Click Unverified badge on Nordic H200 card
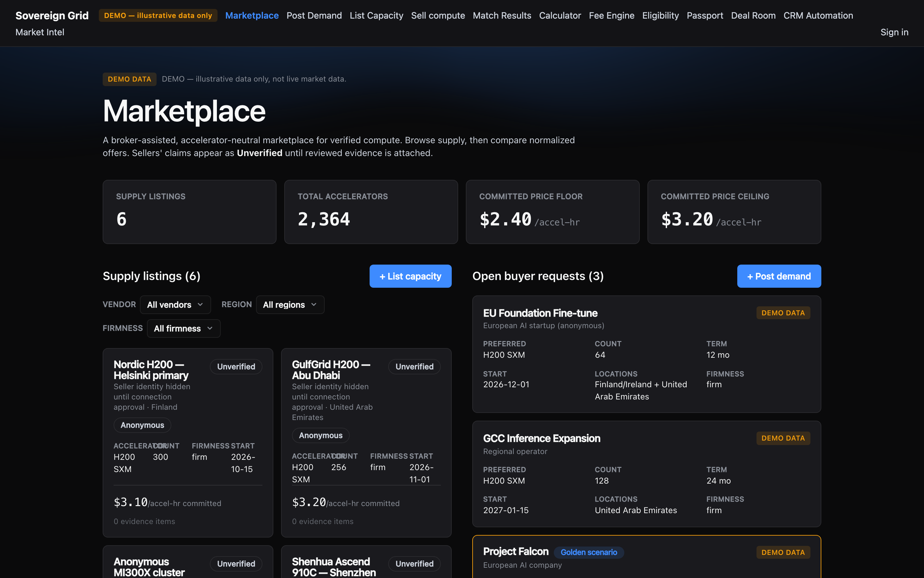 click(x=236, y=367)
